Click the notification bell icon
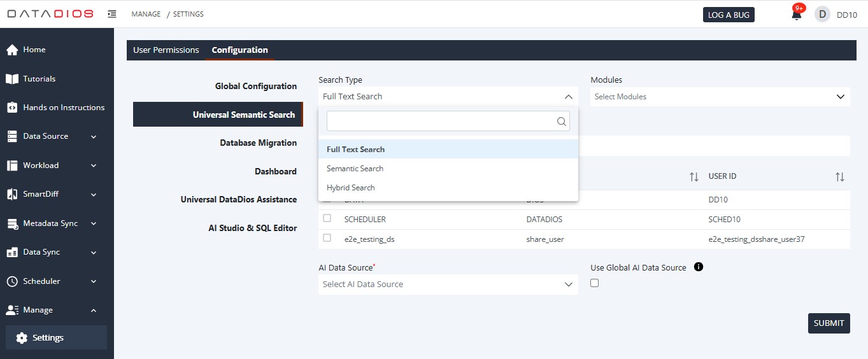The width and height of the screenshot is (868, 359). pyautogui.click(x=796, y=15)
